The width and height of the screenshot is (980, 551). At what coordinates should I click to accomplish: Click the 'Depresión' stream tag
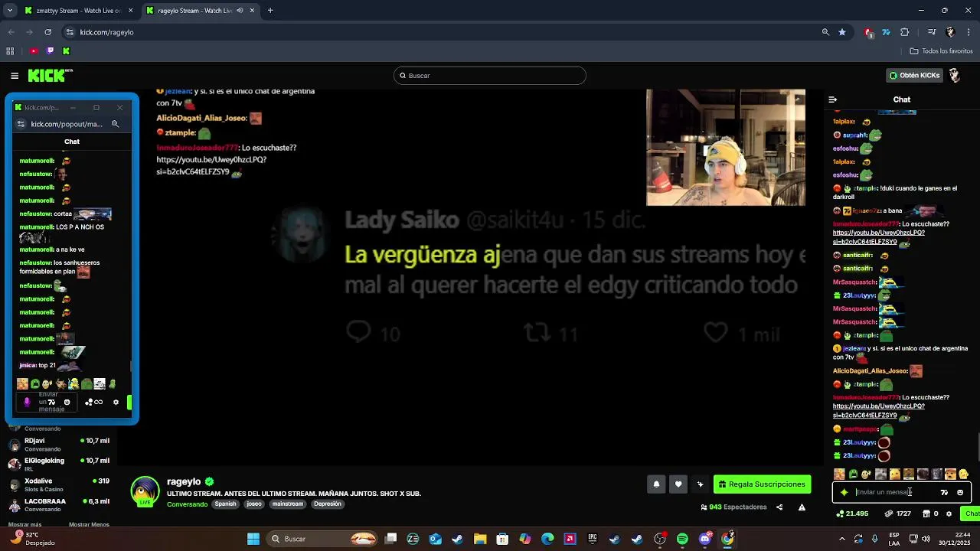(x=327, y=504)
